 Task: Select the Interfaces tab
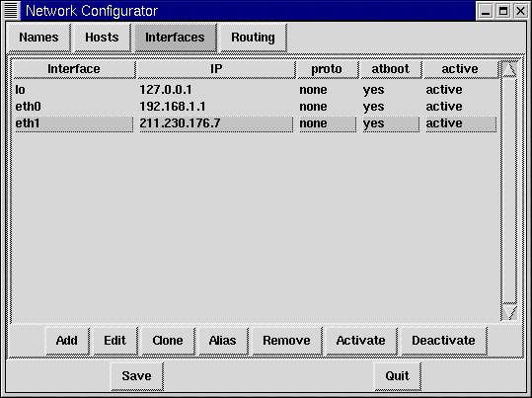point(175,38)
